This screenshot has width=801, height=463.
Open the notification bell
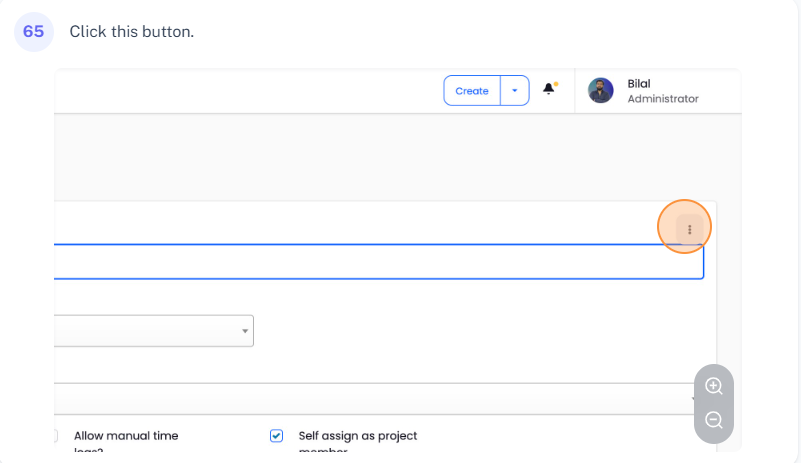549,89
